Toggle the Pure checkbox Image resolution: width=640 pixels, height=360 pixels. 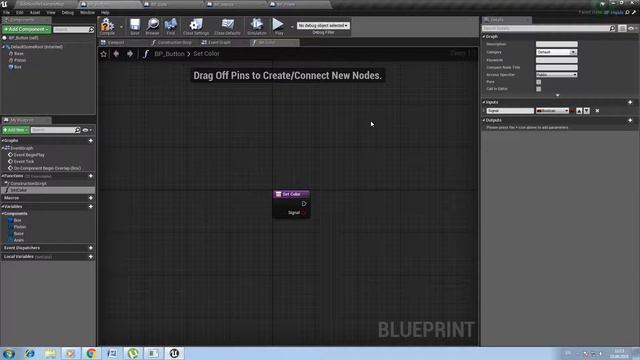[x=538, y=82]
